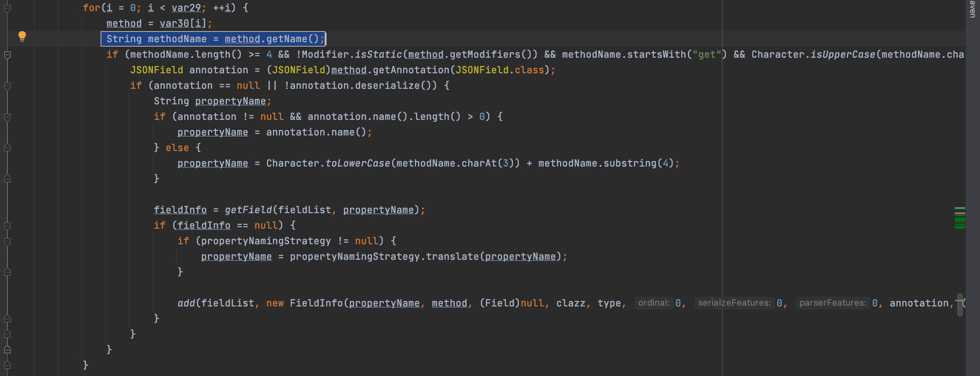Collapse the annotation != null if block
Viewport: 980px width, 376px height.
(7, 117)
